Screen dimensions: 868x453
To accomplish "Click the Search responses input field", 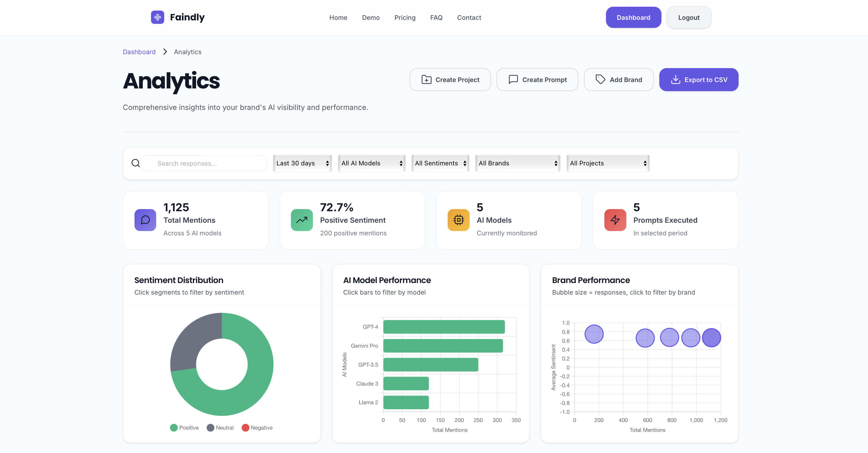I will click(204, 164).
